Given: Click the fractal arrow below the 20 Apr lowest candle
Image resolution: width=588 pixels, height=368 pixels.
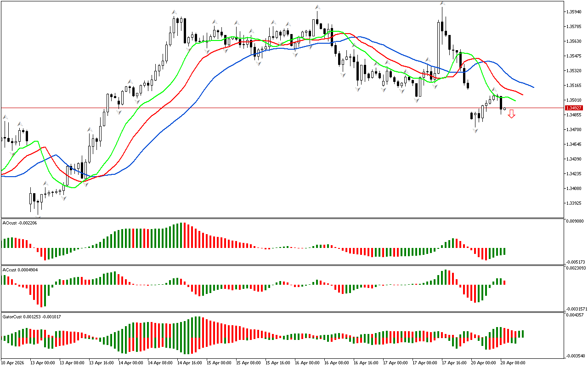Looking at the screenshot, I should pyautogui.click(x=475, y=131).
